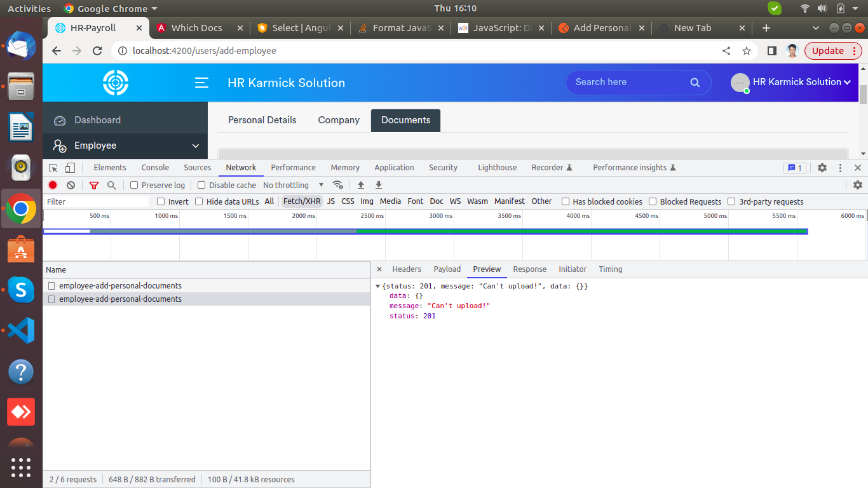
Task: Open the No throttling dropdown
Action: 293,185
